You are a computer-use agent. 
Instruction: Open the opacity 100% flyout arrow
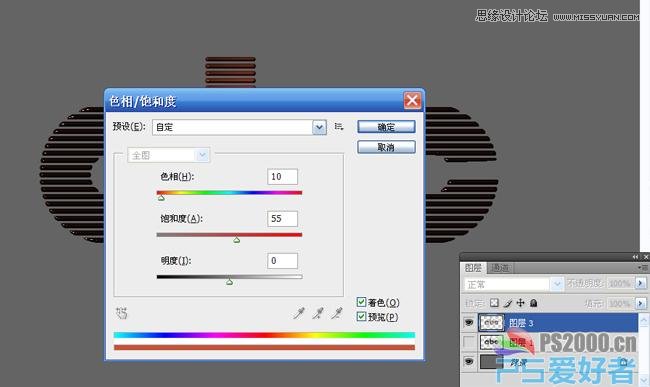tap(640, 283)
